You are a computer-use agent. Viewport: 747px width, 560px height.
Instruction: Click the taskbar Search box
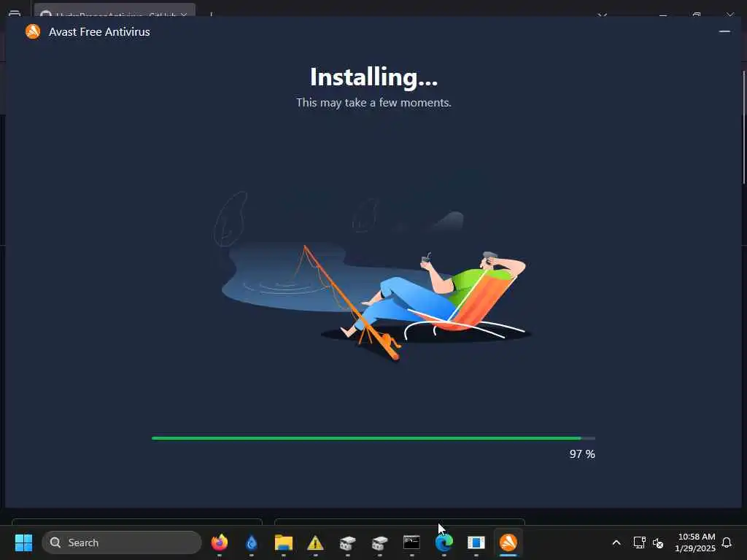pyautogui.click(x=122, y=542)
